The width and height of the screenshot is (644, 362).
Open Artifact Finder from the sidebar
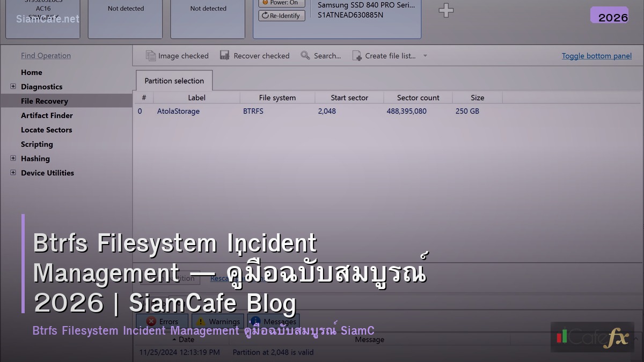pos(47,115)
